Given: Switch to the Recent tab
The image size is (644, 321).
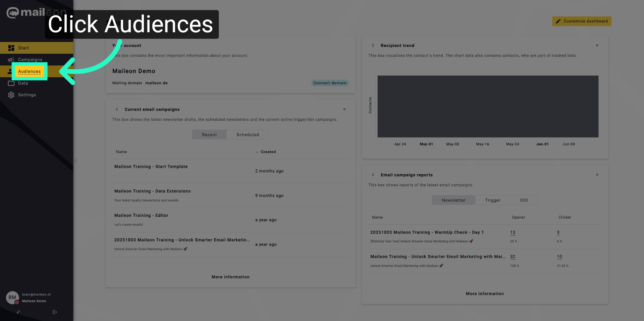Looking at the screenshot, I should pyautogui.click(x=209, y=135).
